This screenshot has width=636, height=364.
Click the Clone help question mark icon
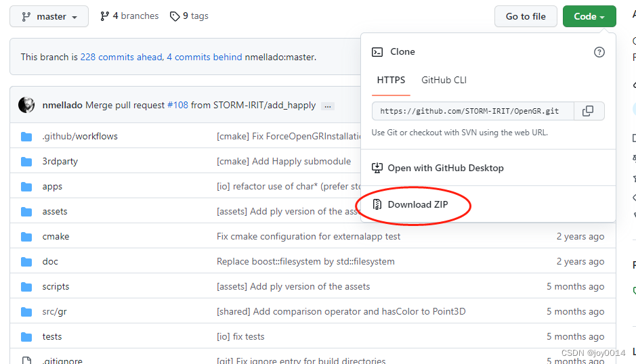(x=599, y=52)
